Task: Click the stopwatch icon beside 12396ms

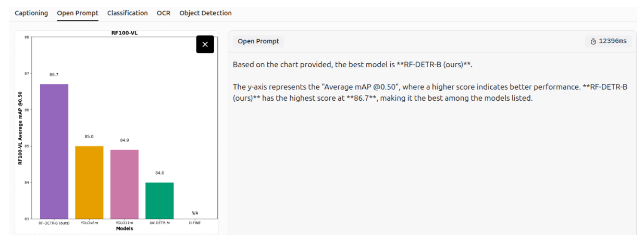Action: pyautogui.click(x=593, y=41)
